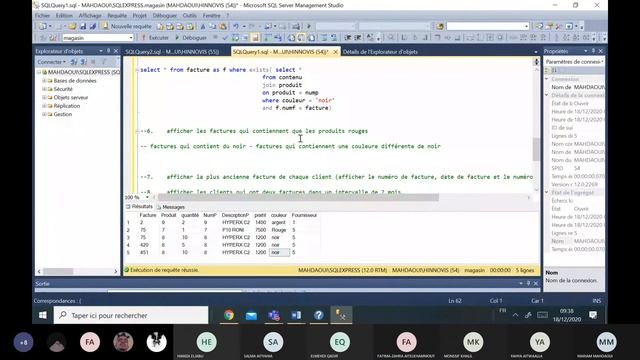This screenshot has width=640, height=360.
Task: Expand the Sécurité node
Action: point(44,89)
